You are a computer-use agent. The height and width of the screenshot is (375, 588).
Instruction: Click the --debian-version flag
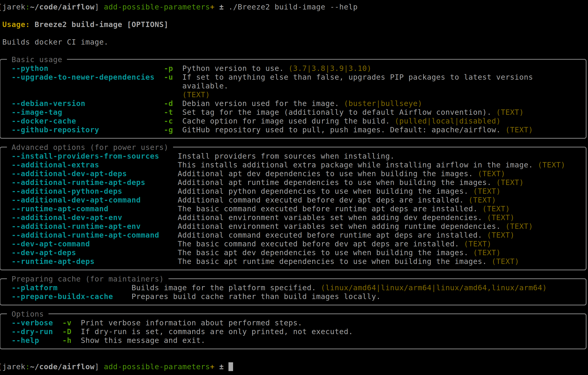(x=48, y=104)
